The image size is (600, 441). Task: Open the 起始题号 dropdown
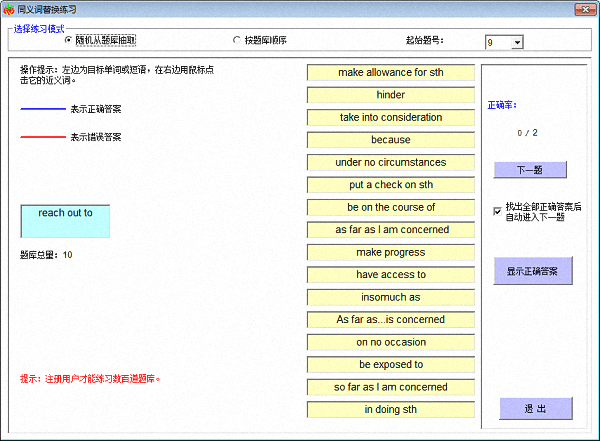tap(517, 42)
